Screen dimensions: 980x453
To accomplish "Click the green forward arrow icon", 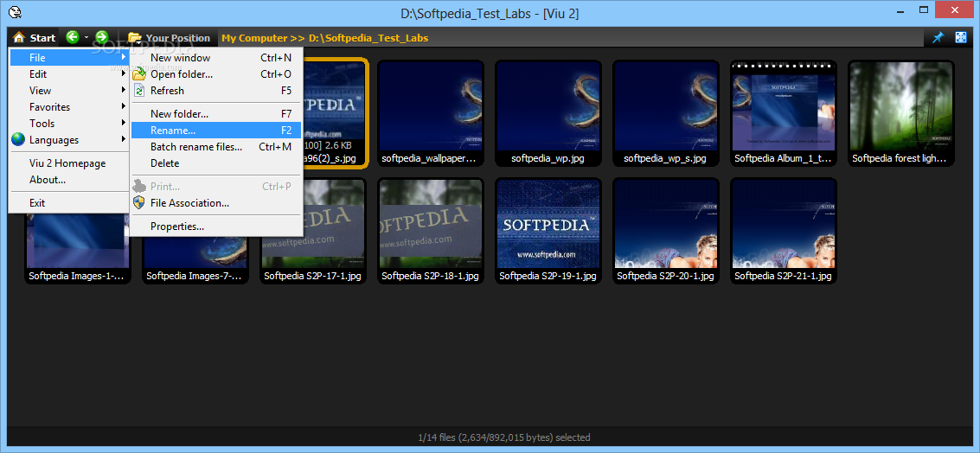I will (102, 37).
